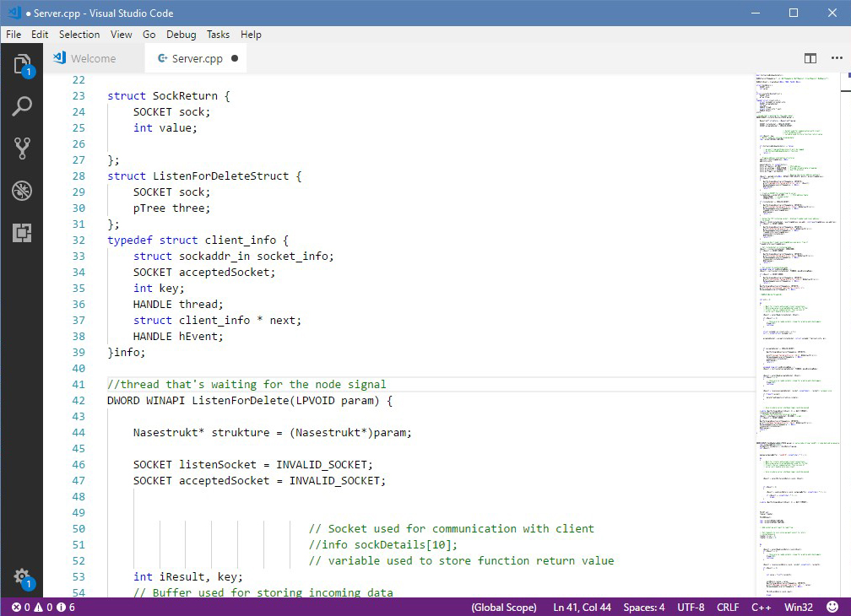
Task: Open the Explorer view in activity bar
Action: [22, 65]
